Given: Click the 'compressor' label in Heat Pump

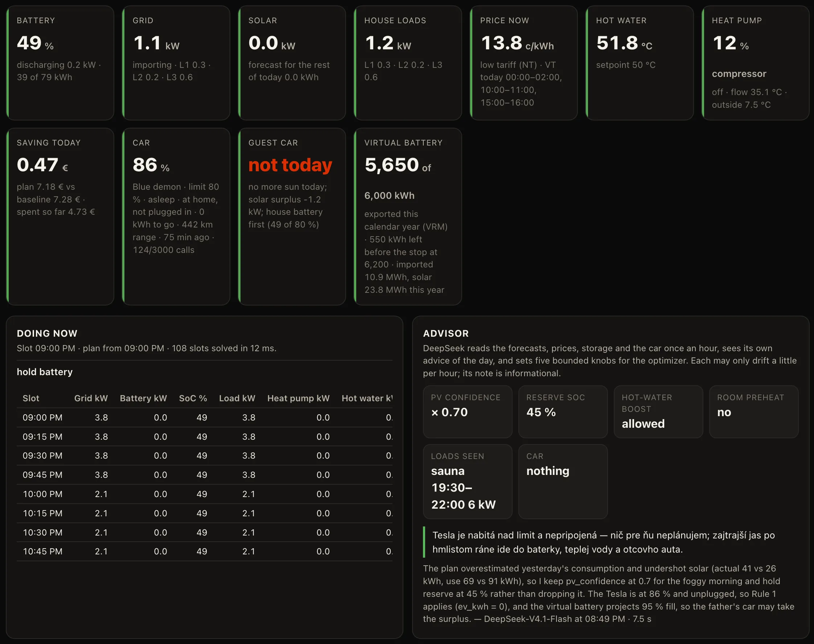Looking at the screenshot, I should tap(739, 74).
